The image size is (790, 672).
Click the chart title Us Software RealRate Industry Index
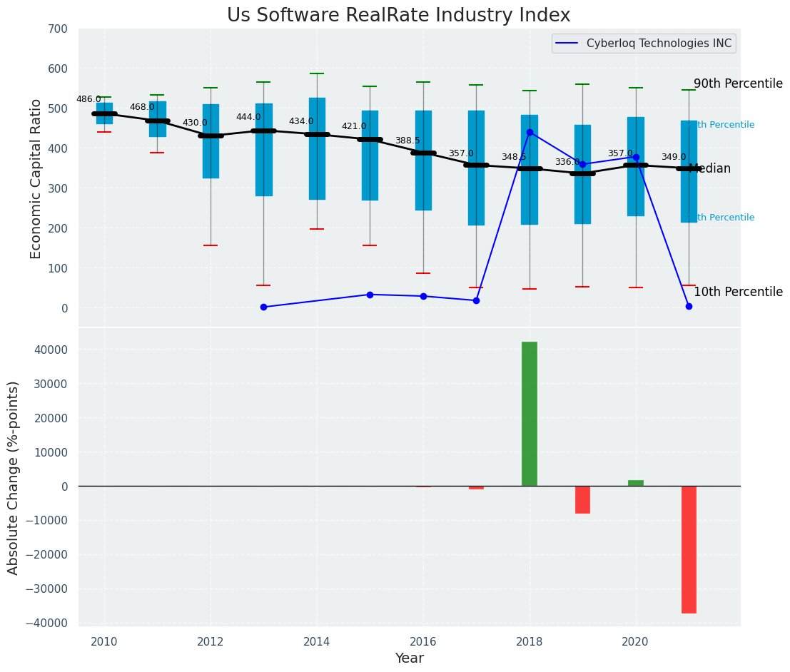(398, 15)
